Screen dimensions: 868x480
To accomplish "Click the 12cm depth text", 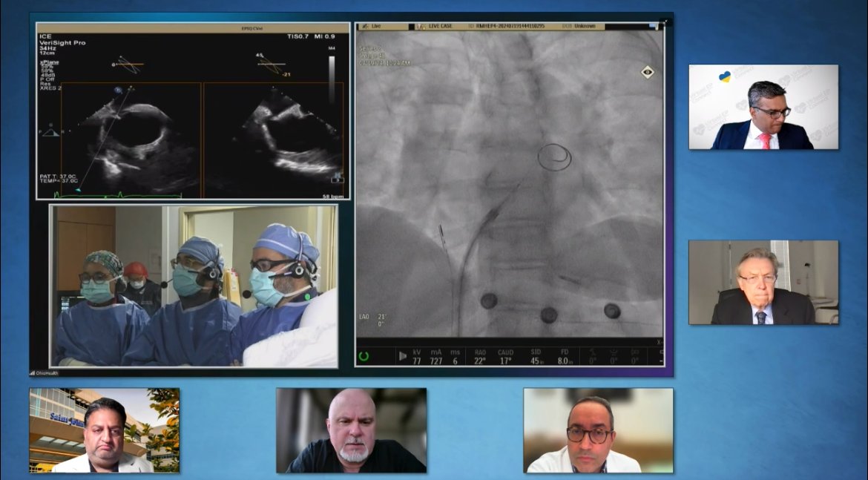I will tap(47, 53).
